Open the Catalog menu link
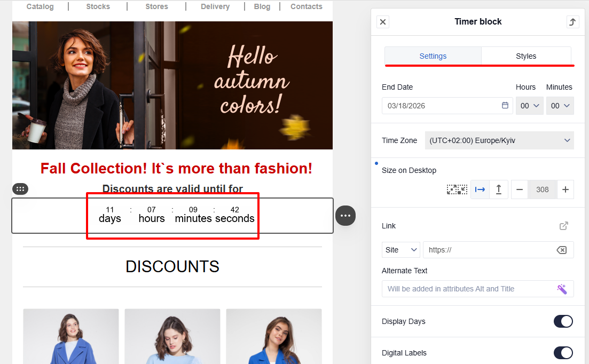 (40, 6)
